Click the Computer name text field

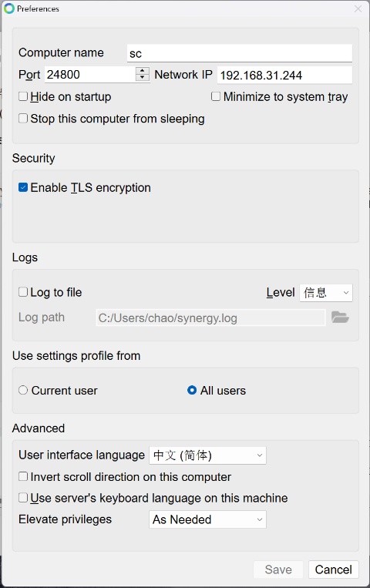click(x=240, y=53)
